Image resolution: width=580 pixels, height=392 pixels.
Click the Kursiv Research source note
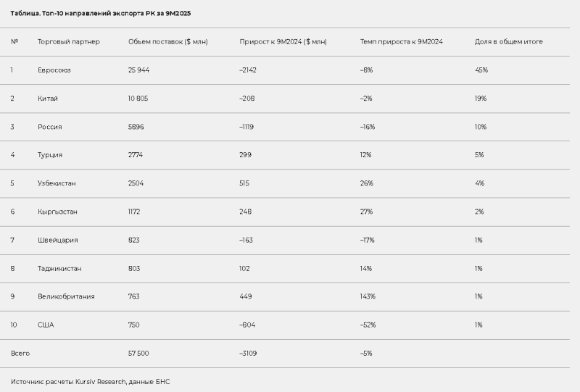pos(90,381)
